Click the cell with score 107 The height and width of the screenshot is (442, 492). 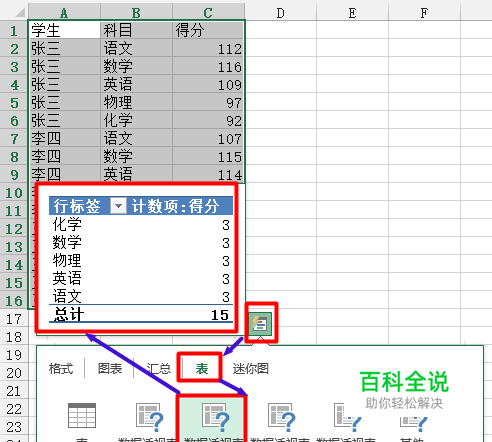208,139
